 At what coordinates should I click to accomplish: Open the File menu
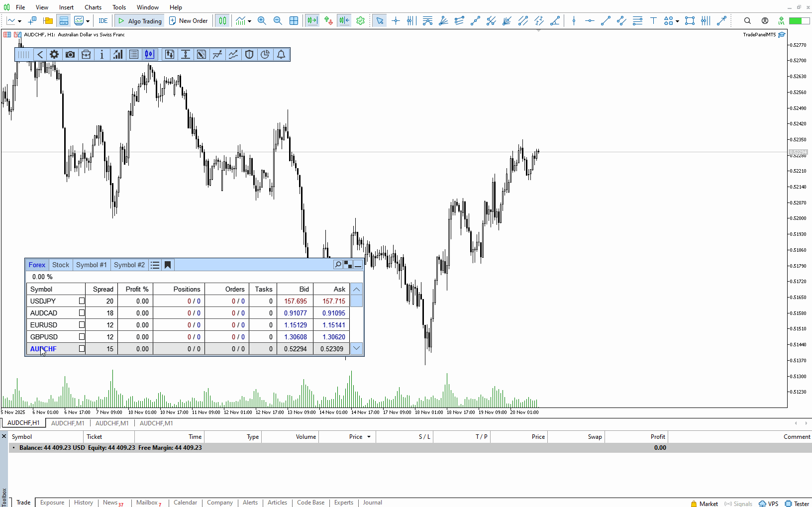[20, 7]
